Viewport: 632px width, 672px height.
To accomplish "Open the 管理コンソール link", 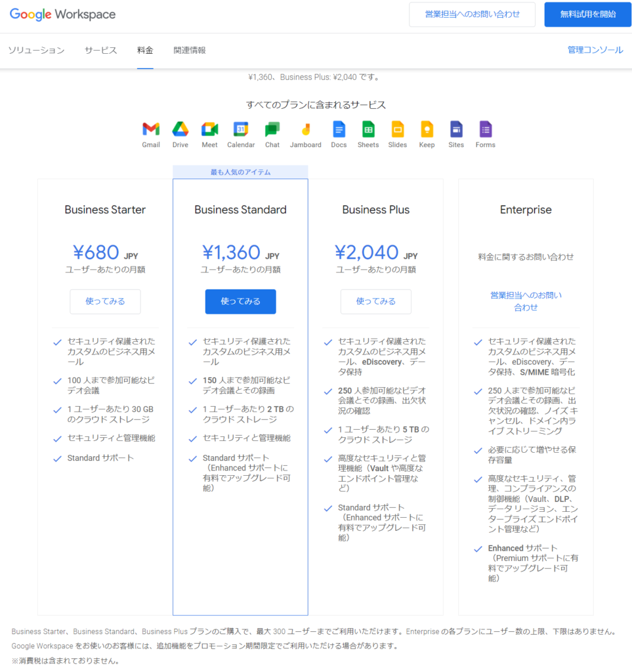I will point(595,50).
